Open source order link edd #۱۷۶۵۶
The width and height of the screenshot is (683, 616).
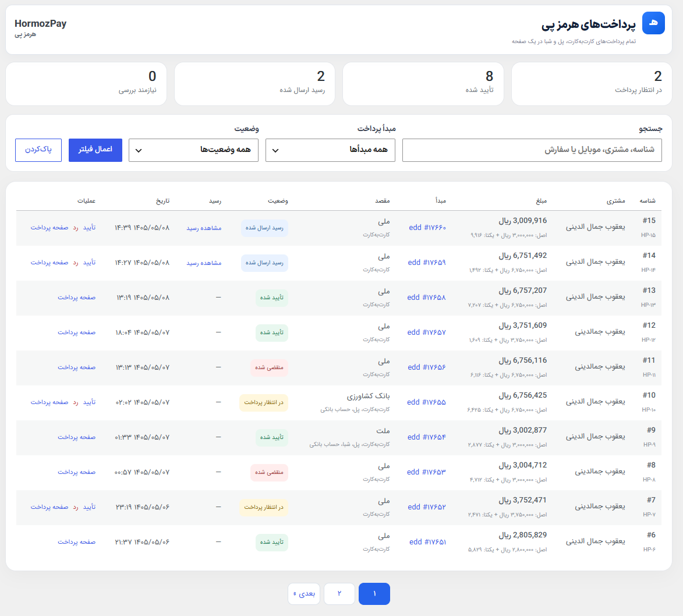pyautogui.click(x=427, y=367)
